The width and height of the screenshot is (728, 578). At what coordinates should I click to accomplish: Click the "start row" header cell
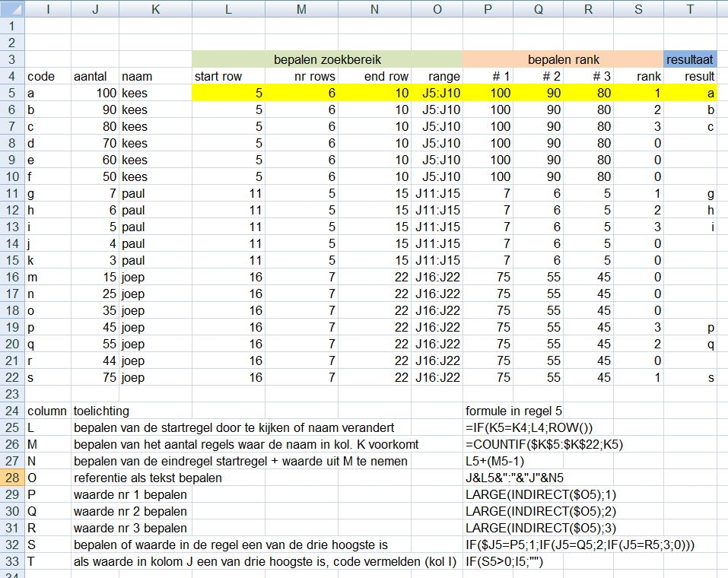(229, 76)
